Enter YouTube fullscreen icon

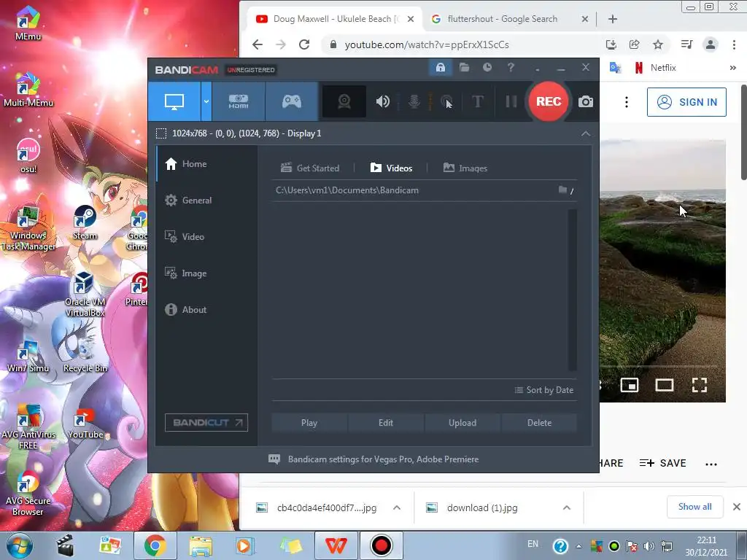click(700, 385)
